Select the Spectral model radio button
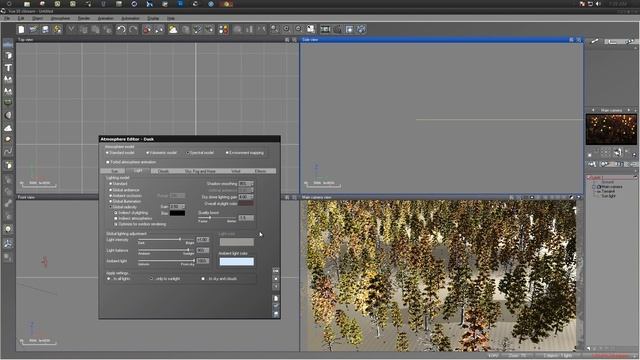Screen dimensions: 640x360 pos(187,153)
